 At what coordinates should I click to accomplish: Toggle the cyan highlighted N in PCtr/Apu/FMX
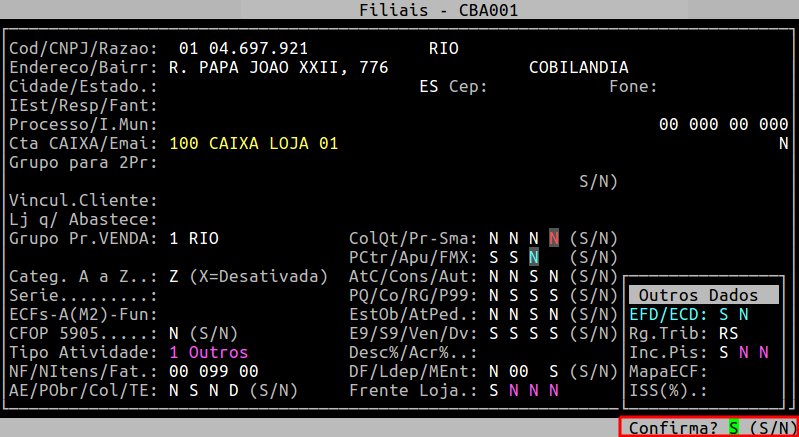[534, 257]
